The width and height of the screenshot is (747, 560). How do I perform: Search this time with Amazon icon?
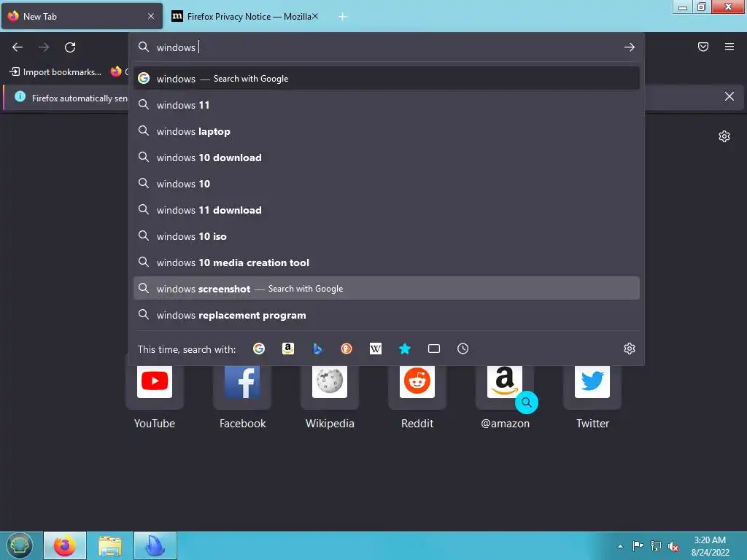(x=288, y=349)
